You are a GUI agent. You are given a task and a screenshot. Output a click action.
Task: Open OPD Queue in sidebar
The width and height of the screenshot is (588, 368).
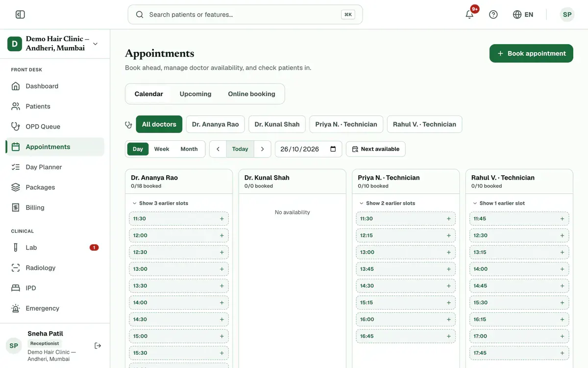coord(55,127)
